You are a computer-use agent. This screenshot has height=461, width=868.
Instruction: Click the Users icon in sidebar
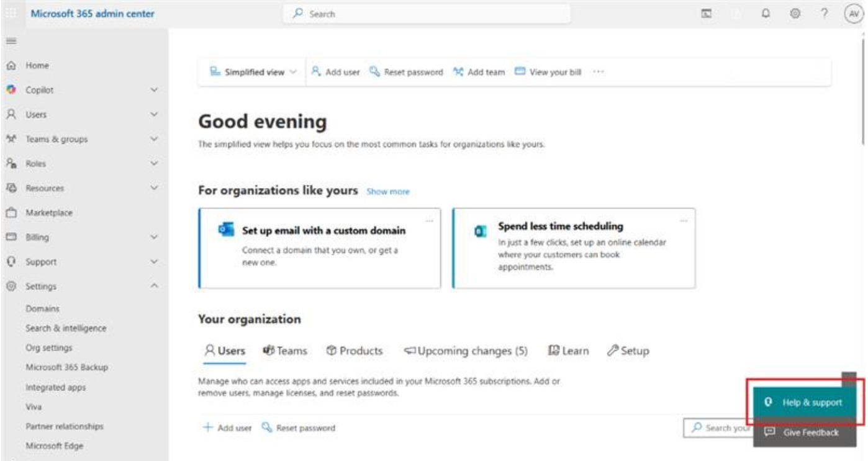click(11, 115)
